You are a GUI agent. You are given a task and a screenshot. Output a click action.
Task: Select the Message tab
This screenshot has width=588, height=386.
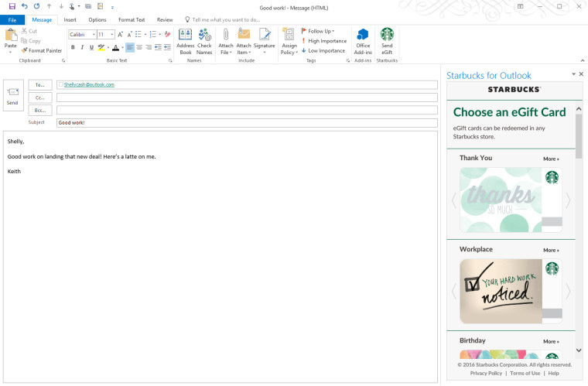(x=42, y=20)
